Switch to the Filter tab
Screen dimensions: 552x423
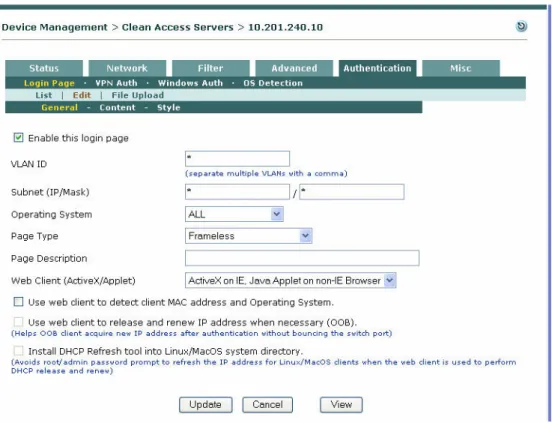point(211,68)
